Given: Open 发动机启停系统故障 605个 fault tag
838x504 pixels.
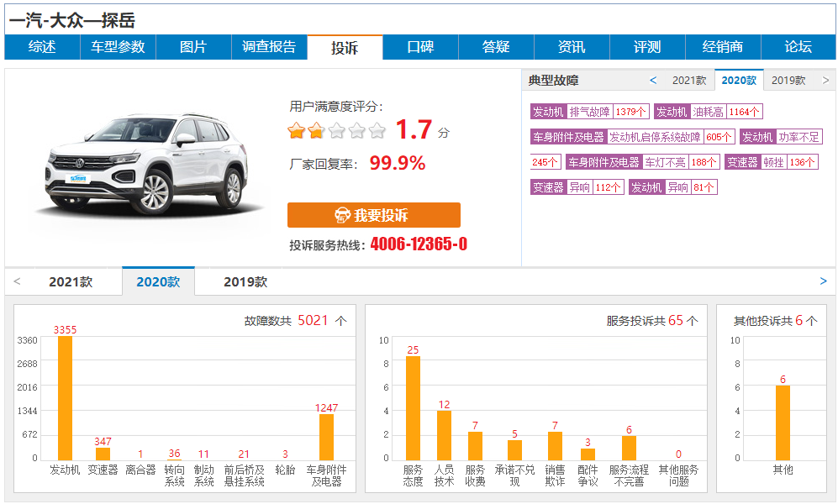Looking at the screenshot, I should pyautogui.click(x=633, y=137).
